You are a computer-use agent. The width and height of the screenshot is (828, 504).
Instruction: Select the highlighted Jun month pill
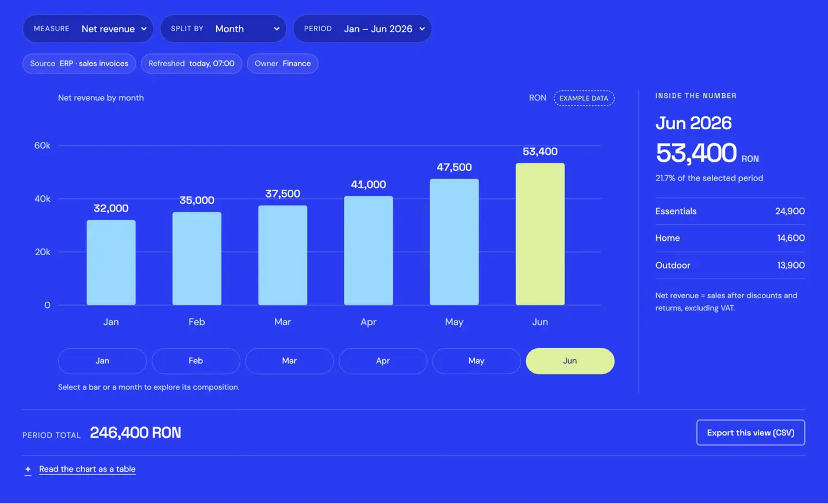pyautogui.click(x=570, y=361)
